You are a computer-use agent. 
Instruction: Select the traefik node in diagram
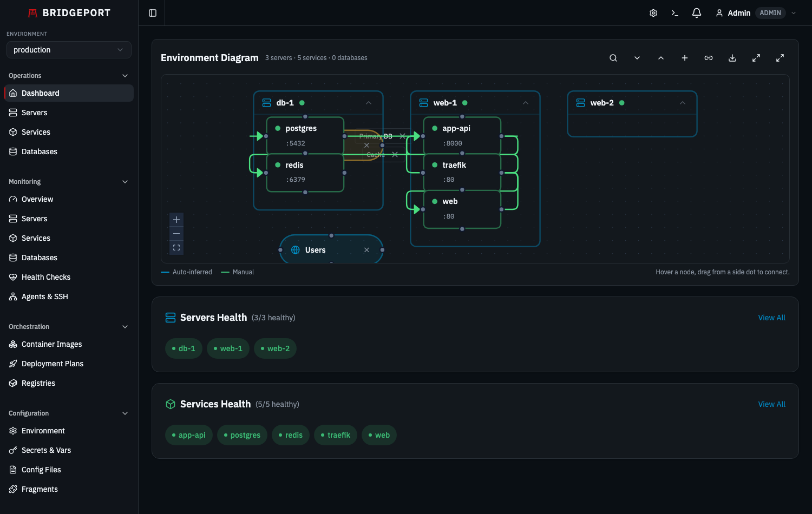pos(462,173)
